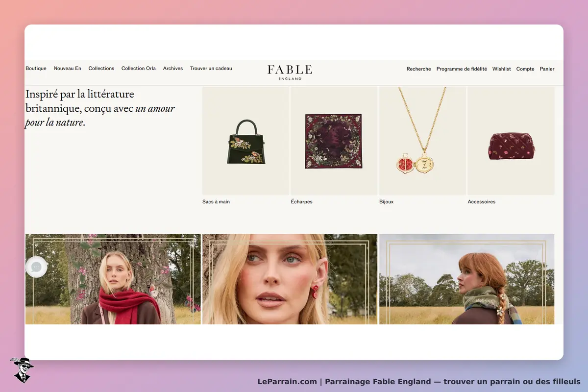Open the red scarf model photo
588x392 pixels.
pos(113,279)
